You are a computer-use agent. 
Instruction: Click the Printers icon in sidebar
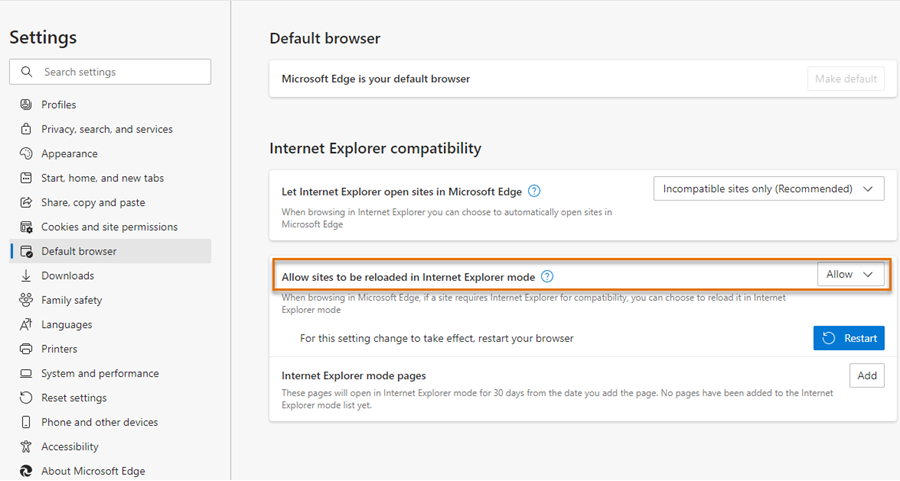(x=27, y=349)
